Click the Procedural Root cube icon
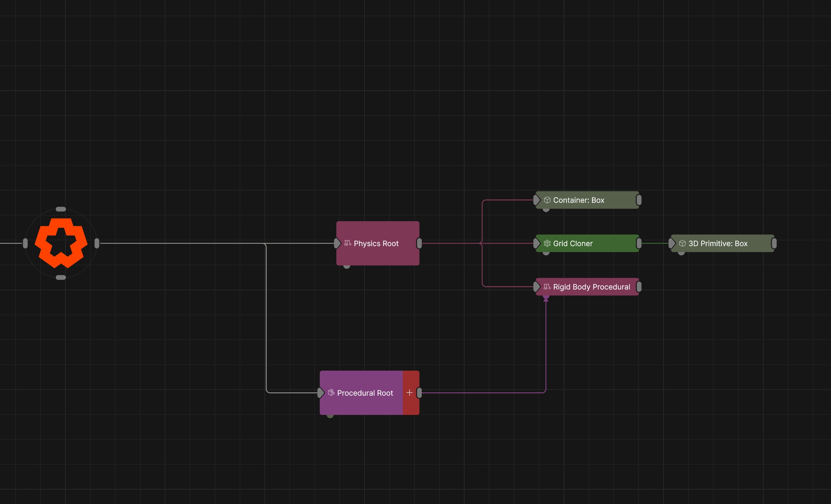The width and height of the screenshot is (831, 504). [x=331, y=392]
